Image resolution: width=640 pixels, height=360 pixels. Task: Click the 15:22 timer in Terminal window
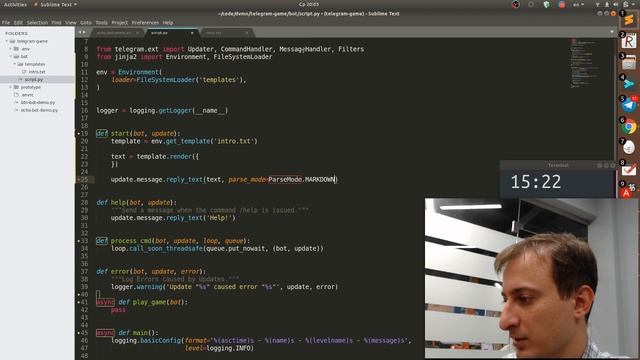pyautogui.click(x=536, y=182)
